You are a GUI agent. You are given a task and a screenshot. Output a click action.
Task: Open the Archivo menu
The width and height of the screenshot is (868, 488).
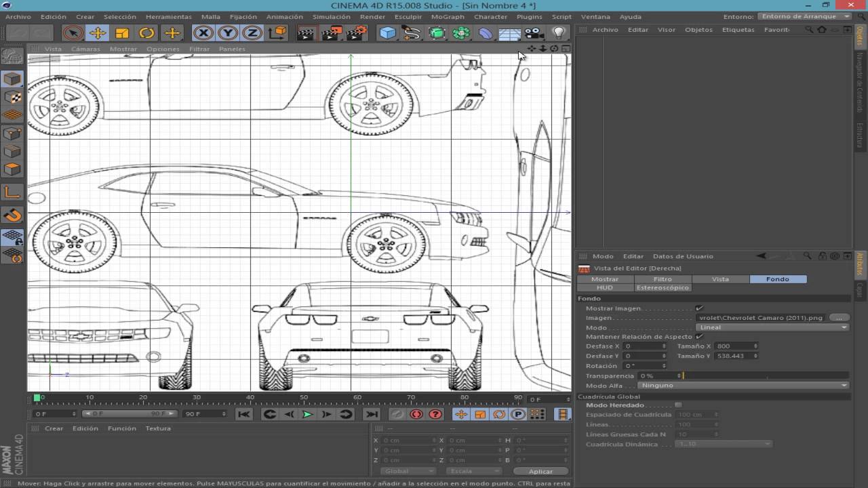point(18,16)
